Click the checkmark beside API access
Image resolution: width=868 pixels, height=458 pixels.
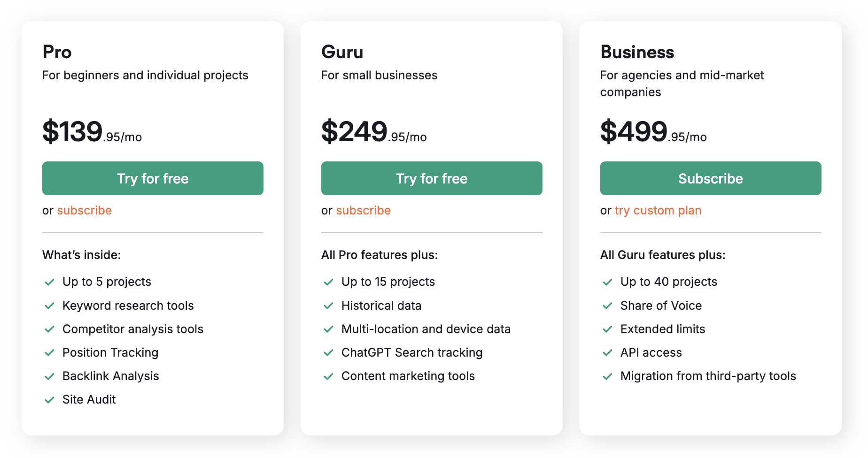tap(606, 352)
